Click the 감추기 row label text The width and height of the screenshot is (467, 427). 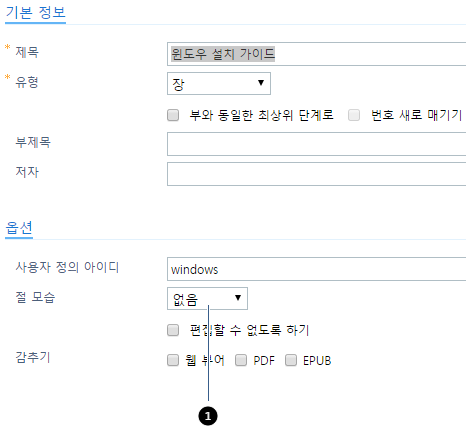tap(33, 357)
